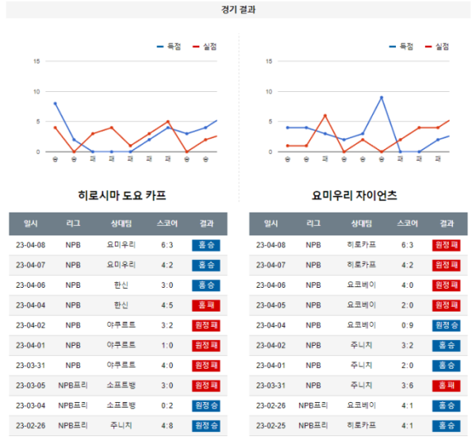Click 야쿠르트 opponent in Hiroshima's 23-04-01 row

click(121, 345)
